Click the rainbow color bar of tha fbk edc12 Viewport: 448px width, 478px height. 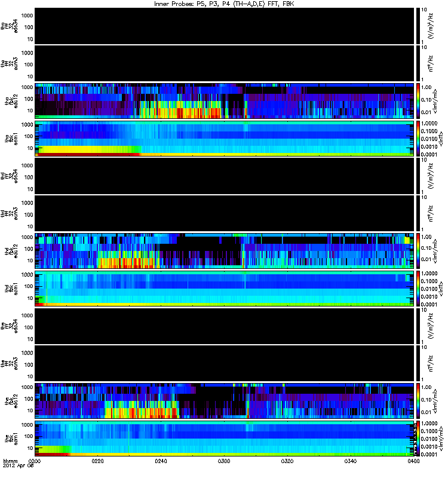click(x=418, y=101)
